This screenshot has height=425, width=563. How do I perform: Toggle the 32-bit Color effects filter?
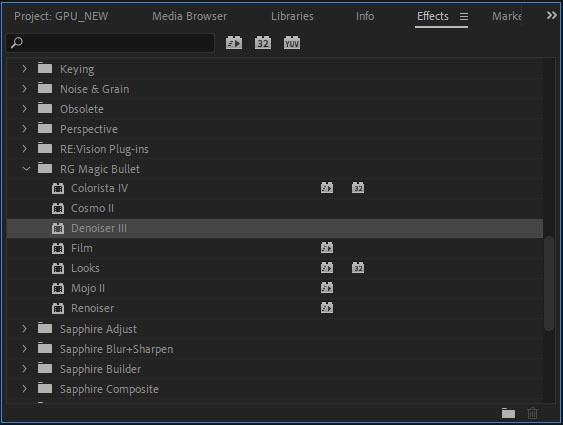coord(263,43)
